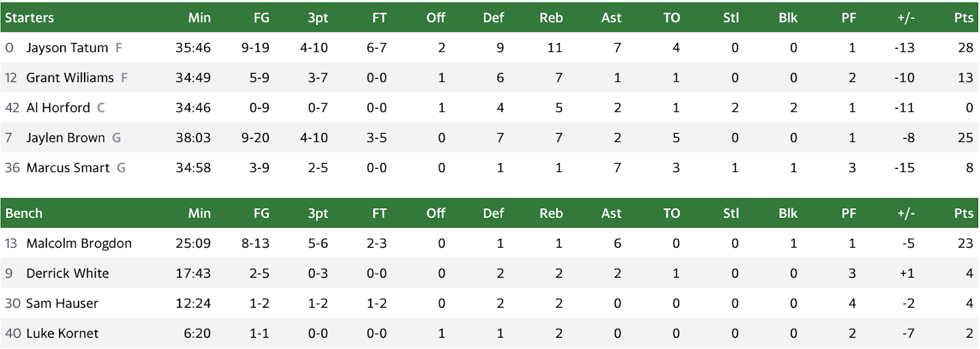980x349 pixels.
Task: Click the Starters table header label
Action: pos(29,18)
